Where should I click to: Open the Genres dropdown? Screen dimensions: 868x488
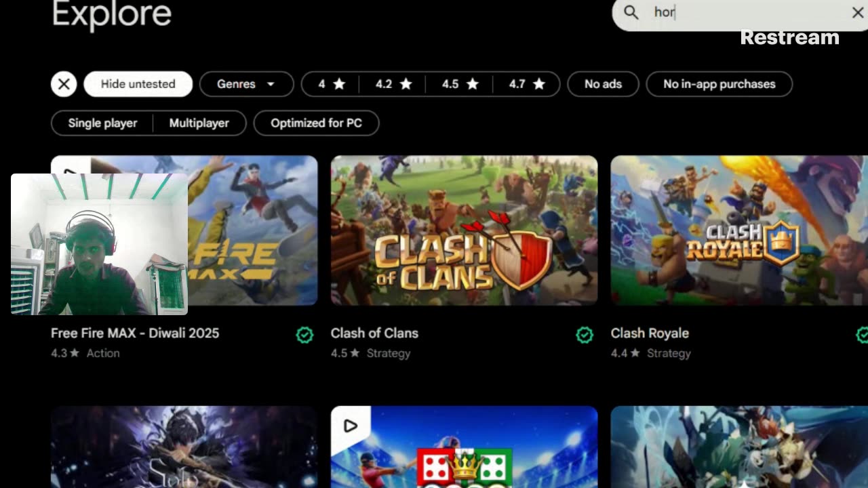click(246, 84)
